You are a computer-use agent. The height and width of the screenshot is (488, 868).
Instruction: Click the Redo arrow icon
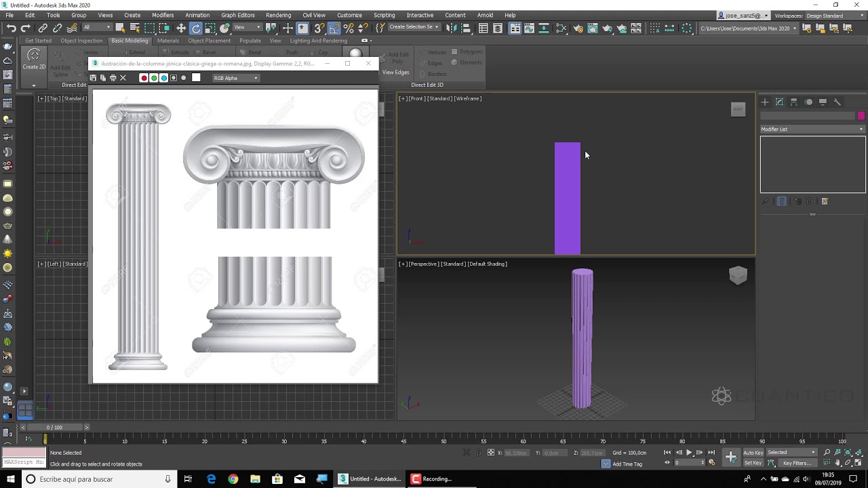click(x=25, y=28)
